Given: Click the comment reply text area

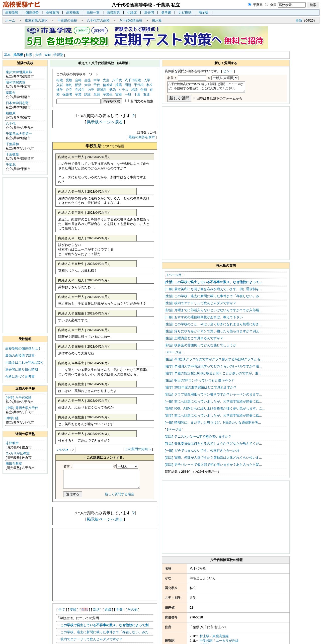Looking at the screenshot, I should coord(101,479).
